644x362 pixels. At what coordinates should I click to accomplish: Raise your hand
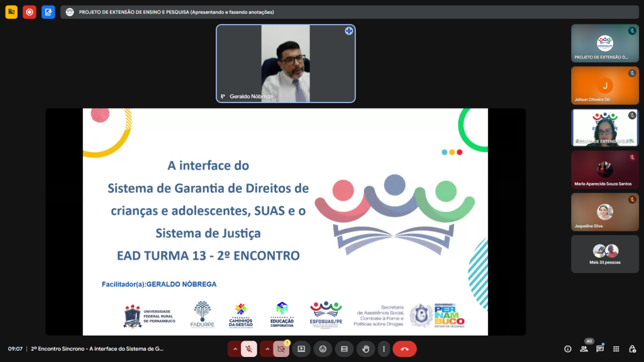365,349
